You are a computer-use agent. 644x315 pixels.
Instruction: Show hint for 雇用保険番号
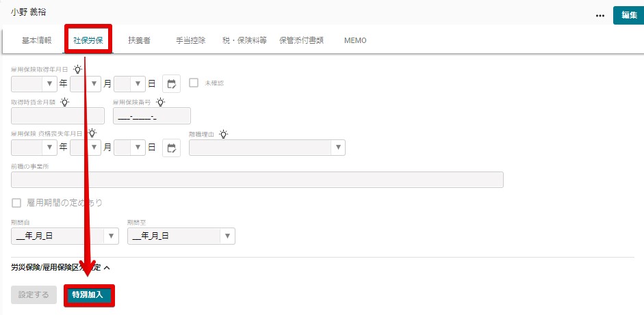tap(161, 102)
